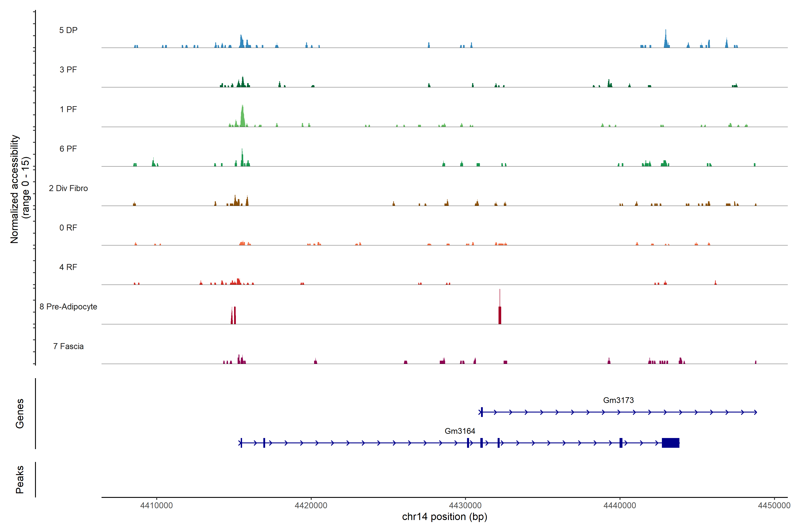Click the large last exon of Gm3164
Screen dimensions: 798x532
(x=670, y=443)
